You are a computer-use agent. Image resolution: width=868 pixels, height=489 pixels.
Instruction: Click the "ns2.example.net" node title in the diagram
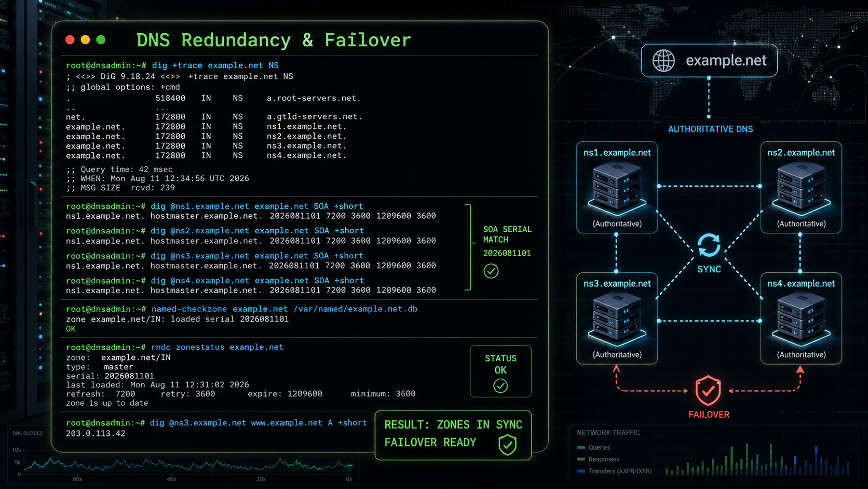801,153
